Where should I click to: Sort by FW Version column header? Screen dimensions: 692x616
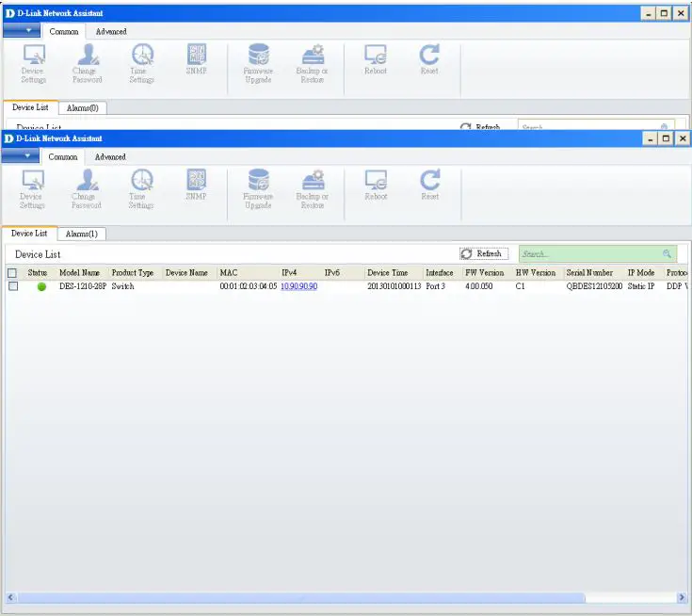click(484, 273)
